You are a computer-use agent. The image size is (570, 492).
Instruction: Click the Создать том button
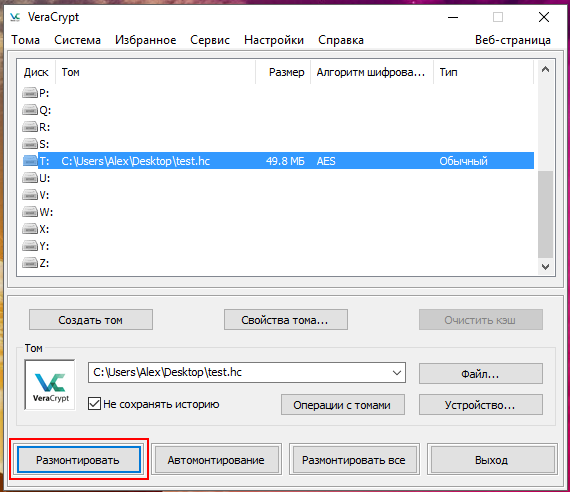click(x=91, y=320)
